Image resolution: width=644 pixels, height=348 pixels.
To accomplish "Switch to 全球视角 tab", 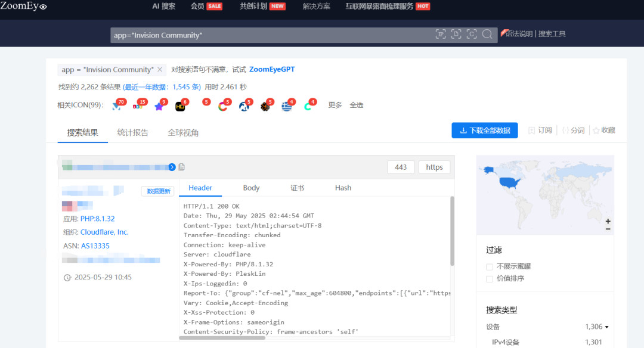I will click(183, 132).
